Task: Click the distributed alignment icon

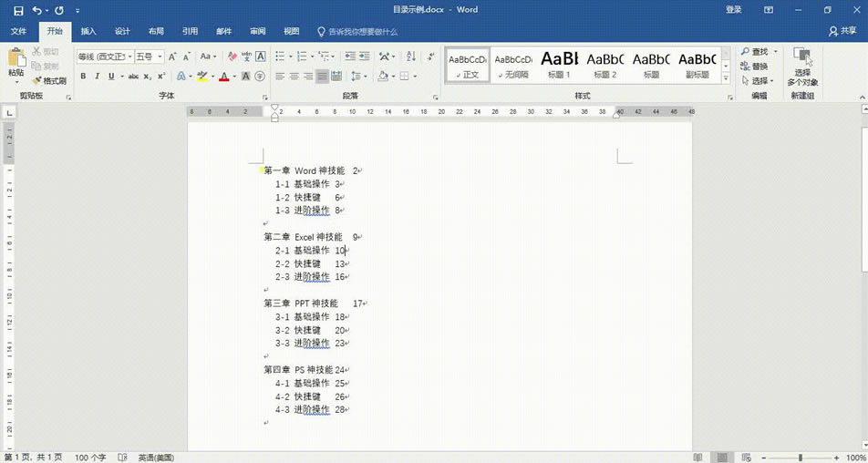Action: 336,77
